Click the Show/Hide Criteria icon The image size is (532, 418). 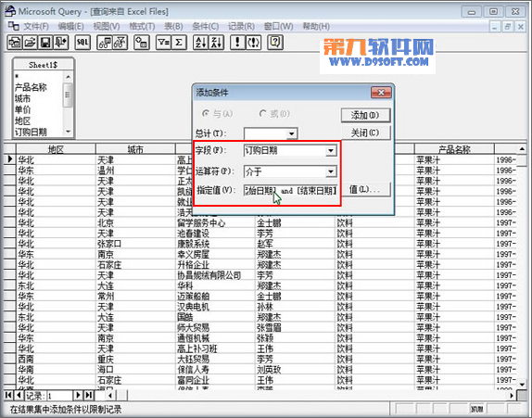[120, 43]
